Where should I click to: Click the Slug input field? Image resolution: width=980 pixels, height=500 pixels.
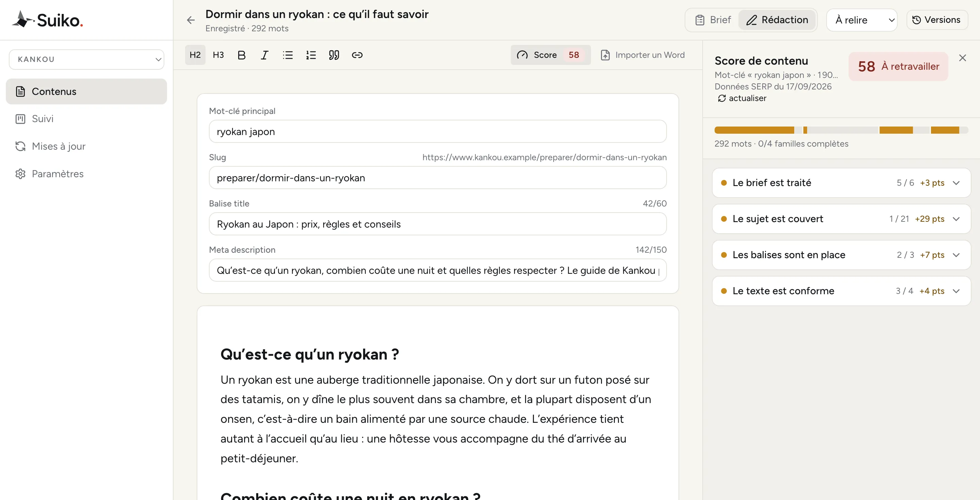click(x=438, y=178)
